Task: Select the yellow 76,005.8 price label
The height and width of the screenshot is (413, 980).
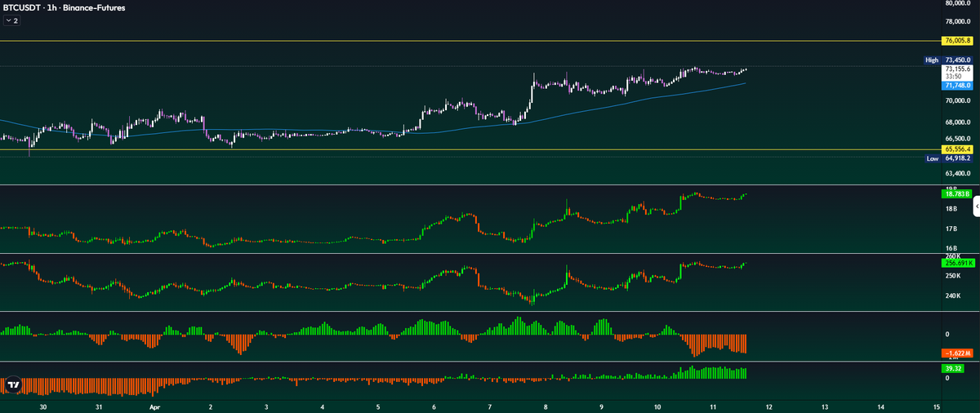Action: tap(957, 40)
